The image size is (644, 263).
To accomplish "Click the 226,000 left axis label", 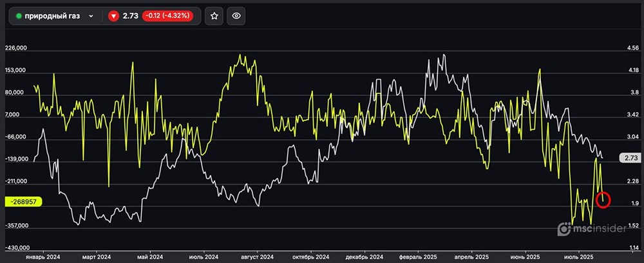I will pyautogui.click(x=15, y=48).
